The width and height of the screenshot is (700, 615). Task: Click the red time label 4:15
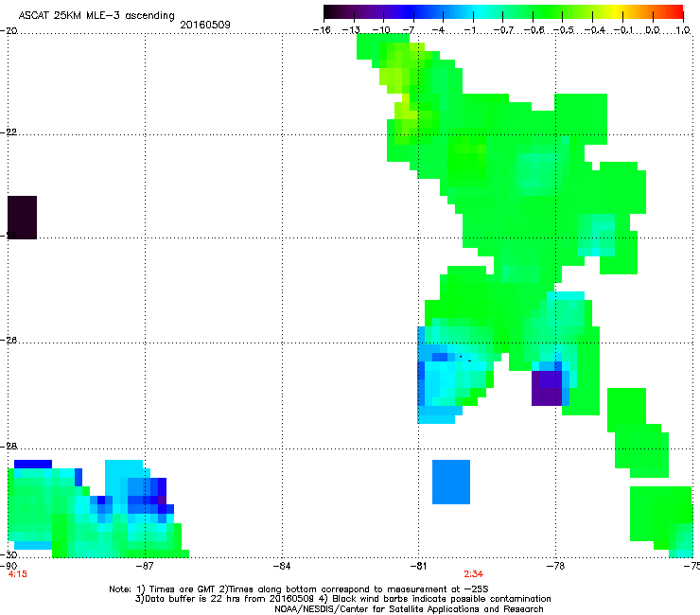tap(17, 574)
